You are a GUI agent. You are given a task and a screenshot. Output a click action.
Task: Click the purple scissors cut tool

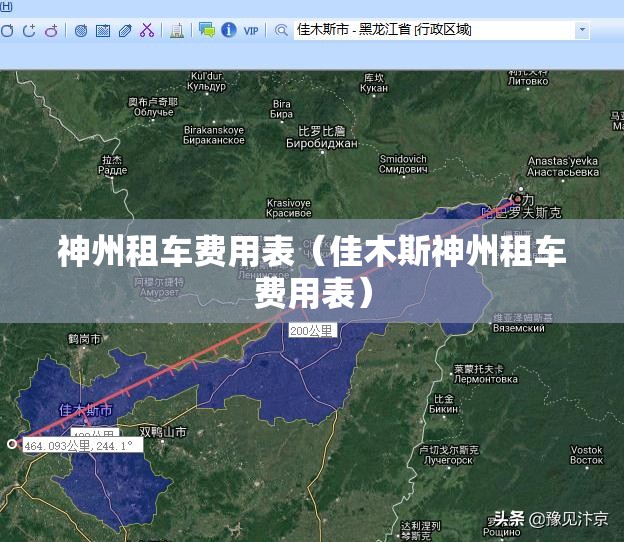click(147, 30)
